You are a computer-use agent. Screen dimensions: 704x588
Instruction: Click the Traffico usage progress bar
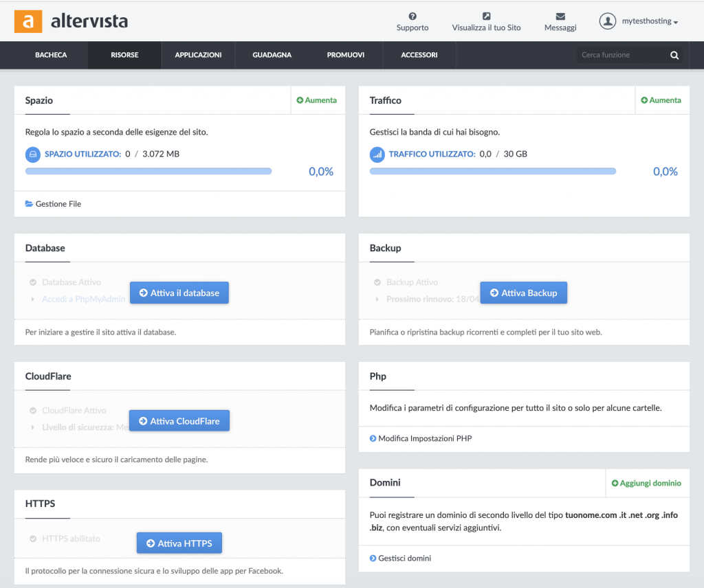pyautogui.click(x=493, y=171)
